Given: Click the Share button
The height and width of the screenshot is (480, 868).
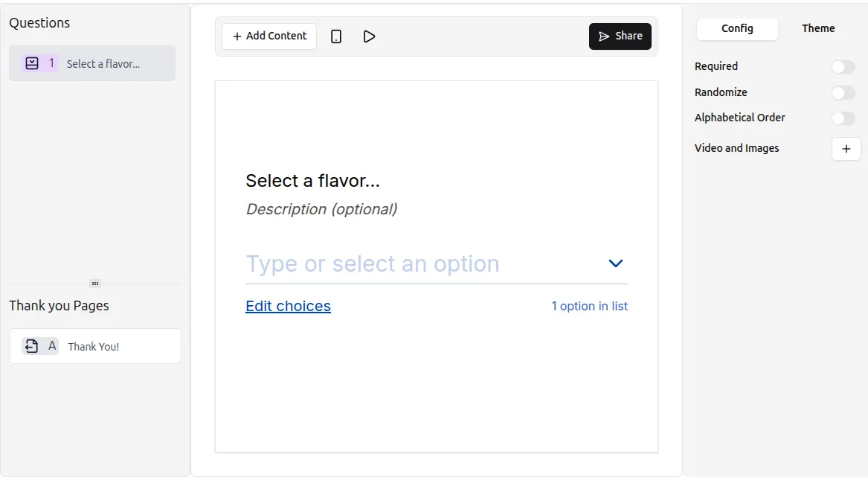Looking at the screenshot, I should [x=620, y=35].
